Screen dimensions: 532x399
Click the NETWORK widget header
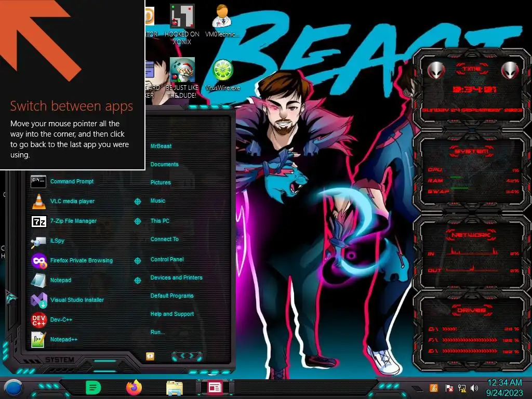click(x=471, y=235)
